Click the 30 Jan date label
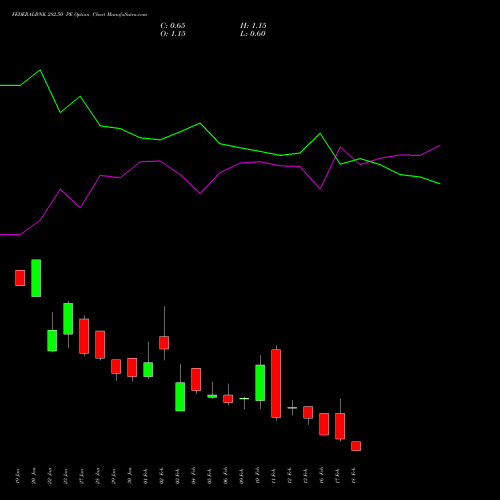Screen dimensions: 500x500 130,476
